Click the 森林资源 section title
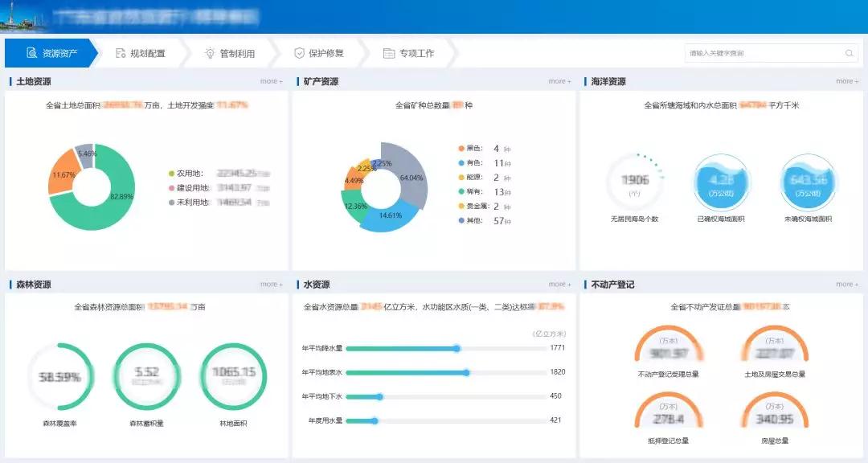 coord(33,284)
